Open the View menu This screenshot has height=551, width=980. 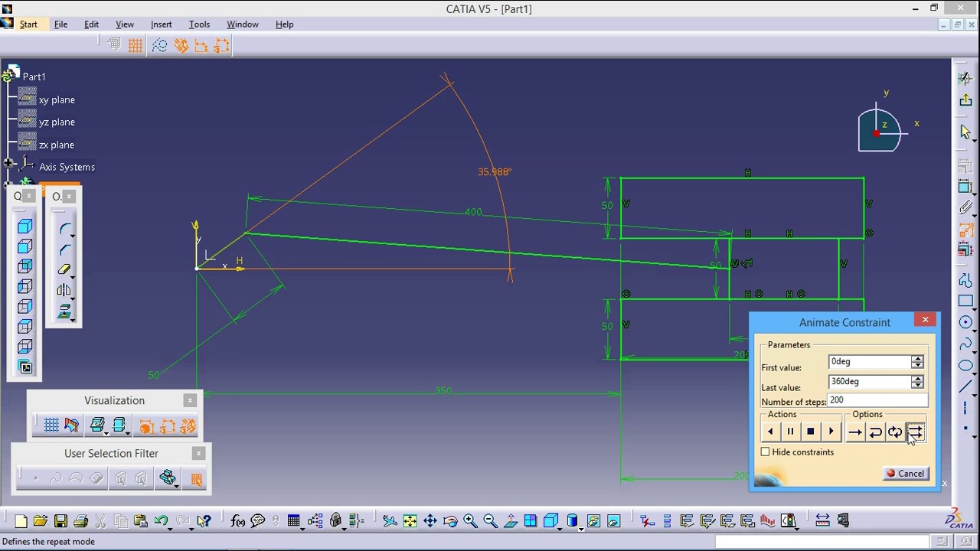(124, 24)
